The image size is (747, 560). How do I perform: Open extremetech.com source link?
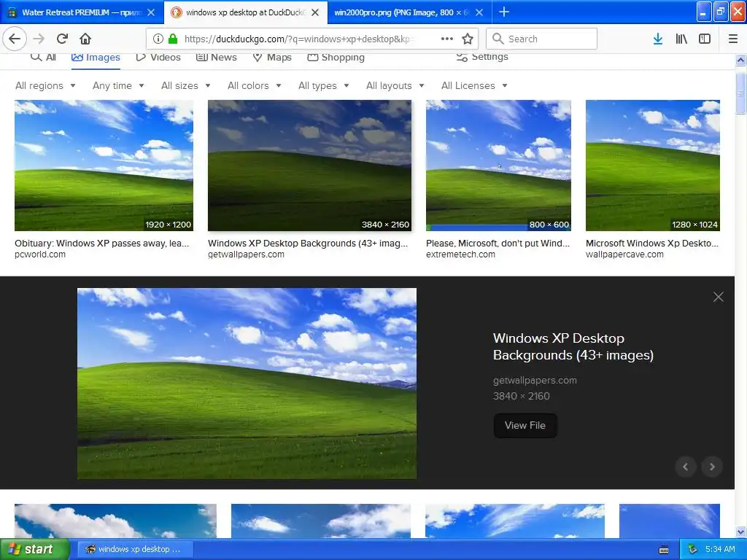(460, 254)
